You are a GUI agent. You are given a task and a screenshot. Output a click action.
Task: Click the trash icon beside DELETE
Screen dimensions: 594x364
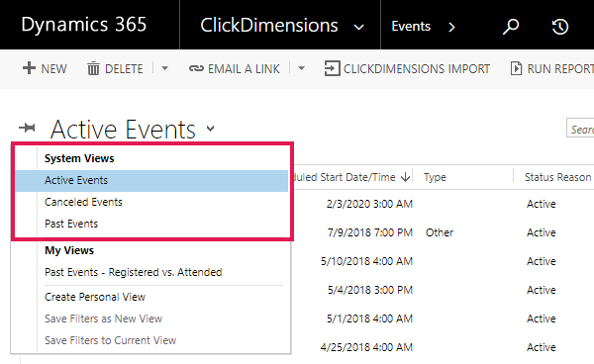(93, 68)
